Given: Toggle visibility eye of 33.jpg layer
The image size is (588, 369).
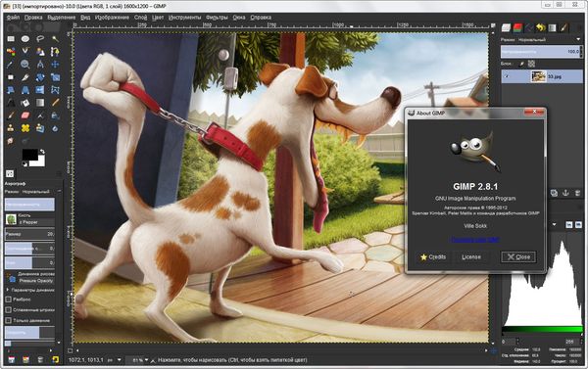Looking at the screenshot, I should point(507,76).
